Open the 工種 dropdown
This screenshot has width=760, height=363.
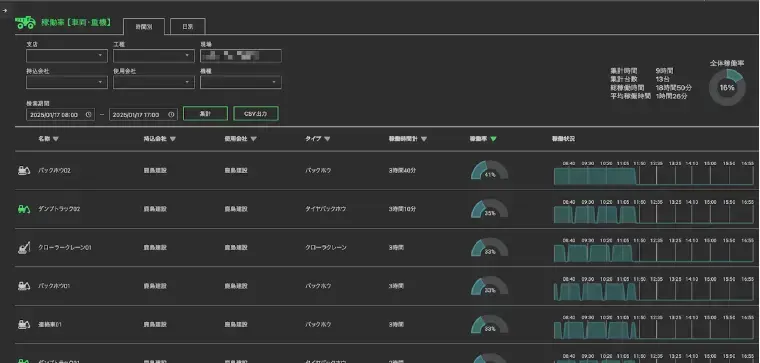pyautogui.click(x=154, y=56)
